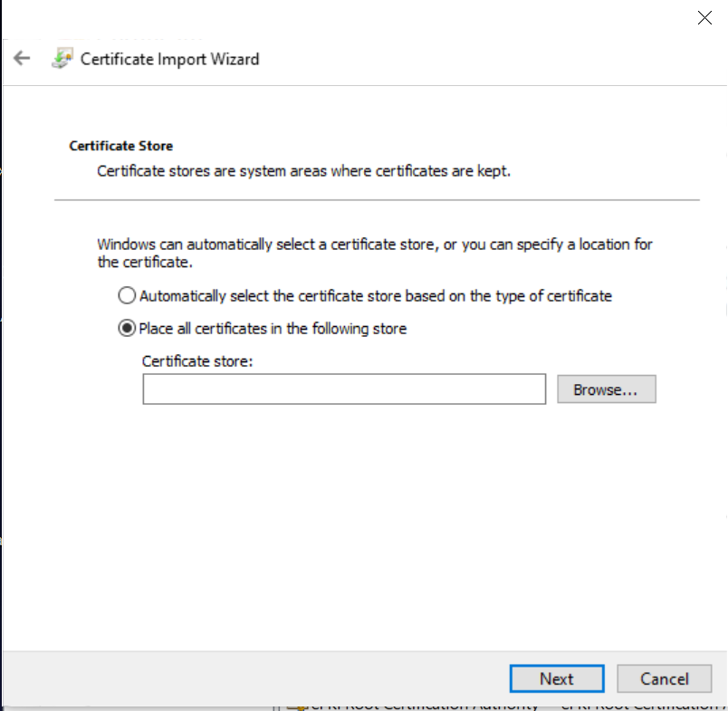728x711 pixels.
Task: Click the bold 'Certificate Store' heading
Action: (x=120, y=145)
